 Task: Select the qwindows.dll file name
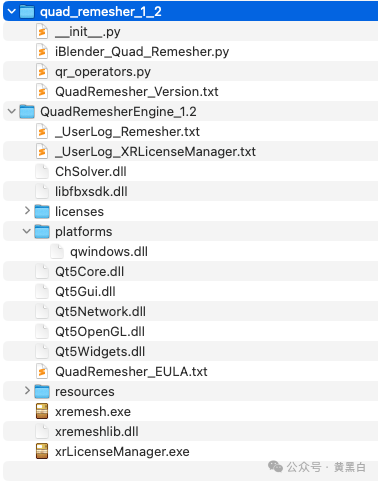109,252
